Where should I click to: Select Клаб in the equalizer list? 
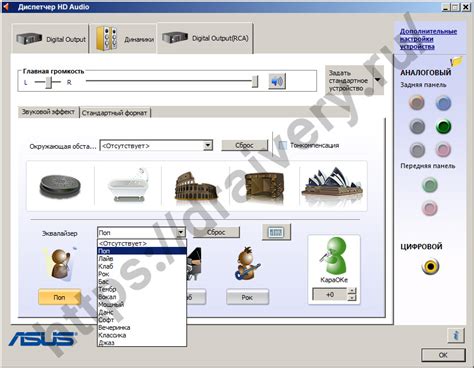pos(142,266)
